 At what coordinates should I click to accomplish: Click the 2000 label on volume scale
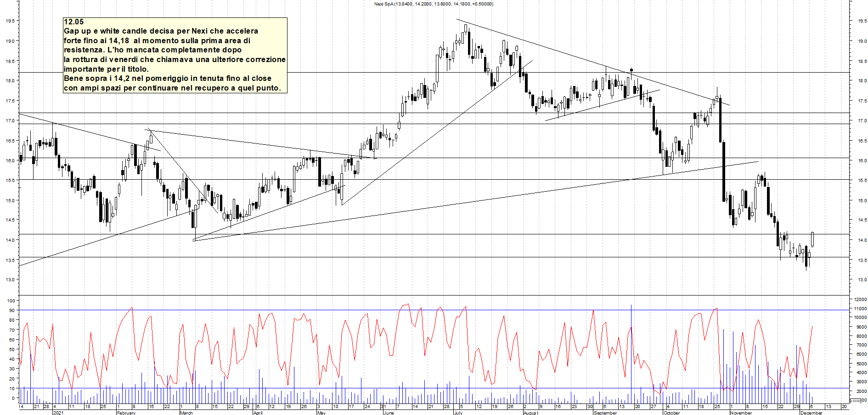point(861,392)
